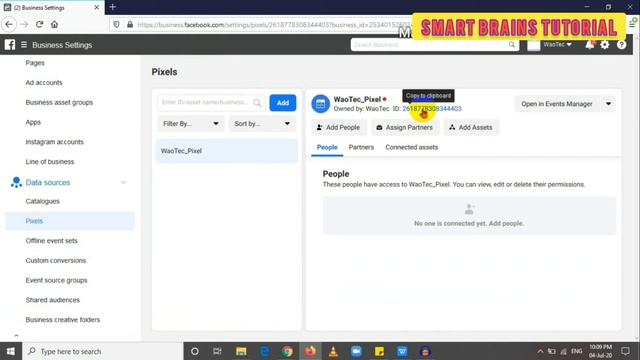
Task: Open Business asset groups in sidebar
Action: (x=59, y=102)
